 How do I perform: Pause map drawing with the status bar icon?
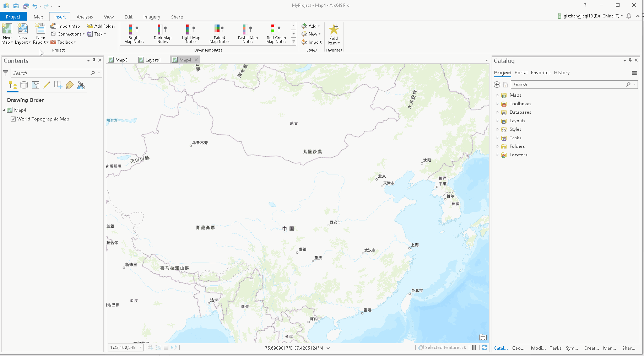coord(474,347)
